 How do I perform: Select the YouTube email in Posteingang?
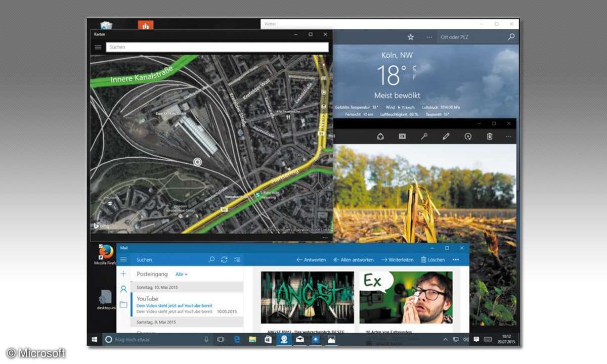pos(187,305)
